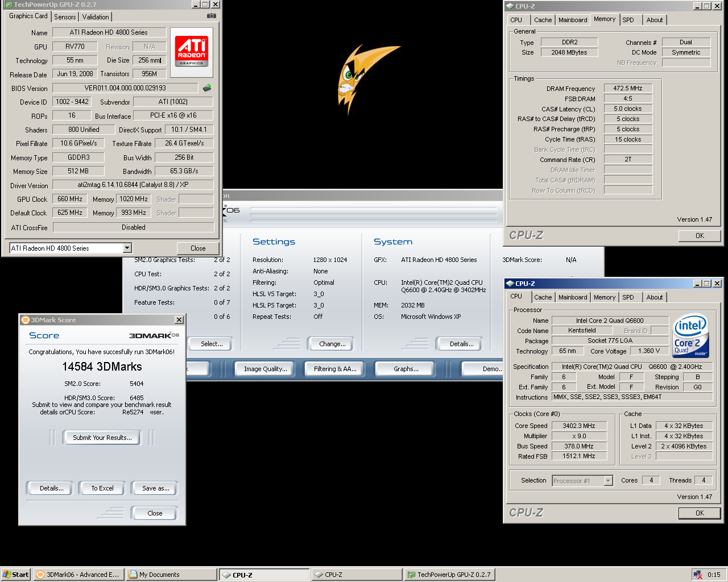The width and height of the screenshot is (728, 582).
Task: Click the CPU-Z Instructions field
Action: pos(632,397)
